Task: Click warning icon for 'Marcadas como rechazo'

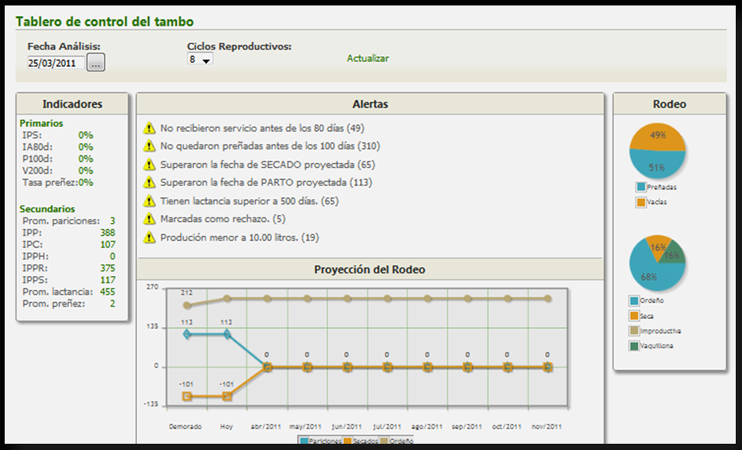Action: click(149, 219)
